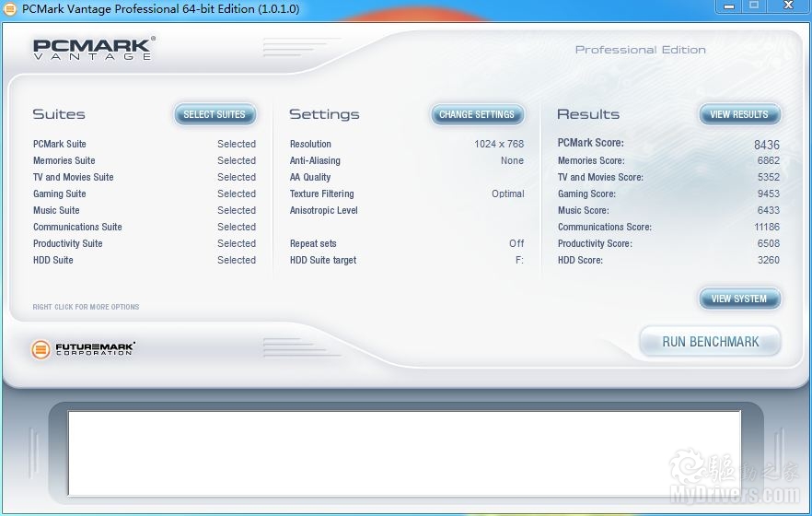
Task: Click the Resolution setting label
Action: click(x=310, y=144)
